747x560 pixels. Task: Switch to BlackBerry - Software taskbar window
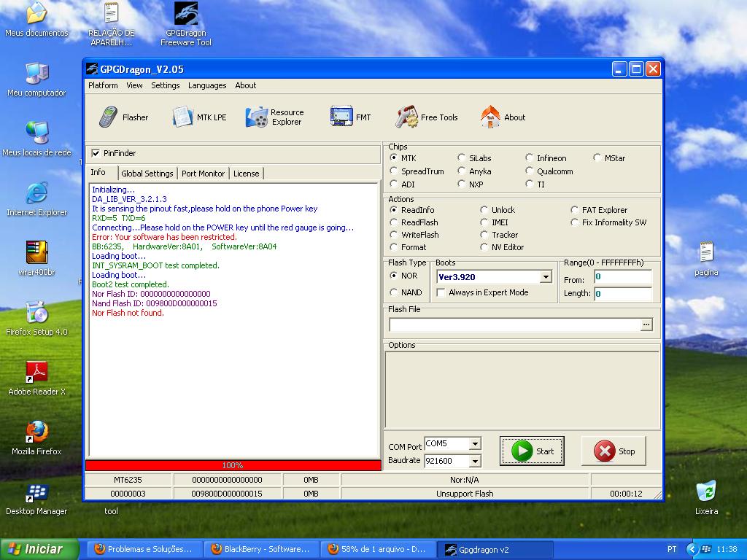click(261, 549)
